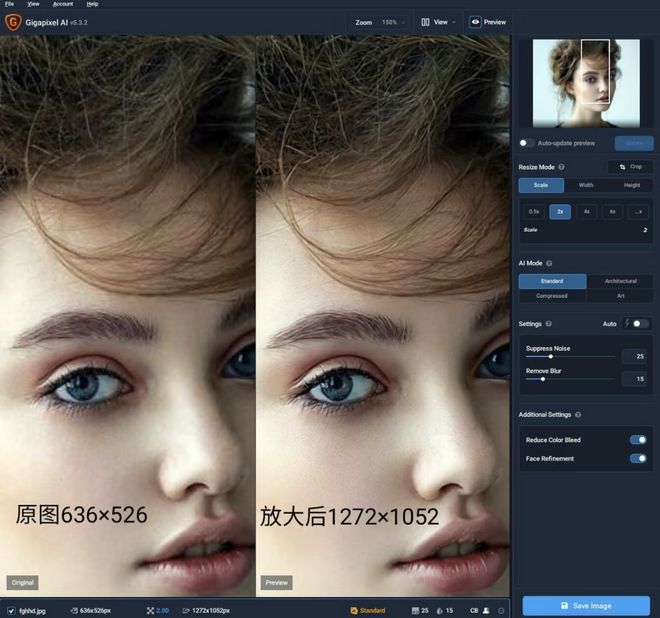Click the Resize Mode help icon

(561, 167)
